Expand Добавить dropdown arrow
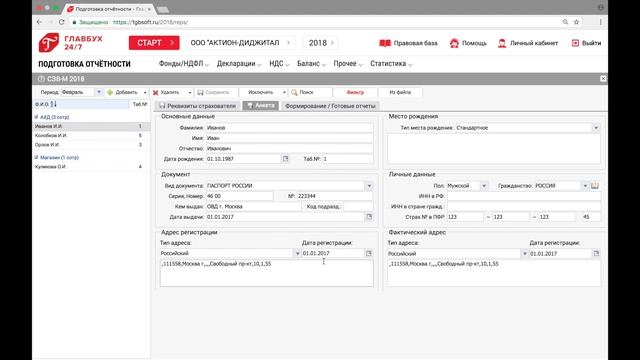 point(145,93)
